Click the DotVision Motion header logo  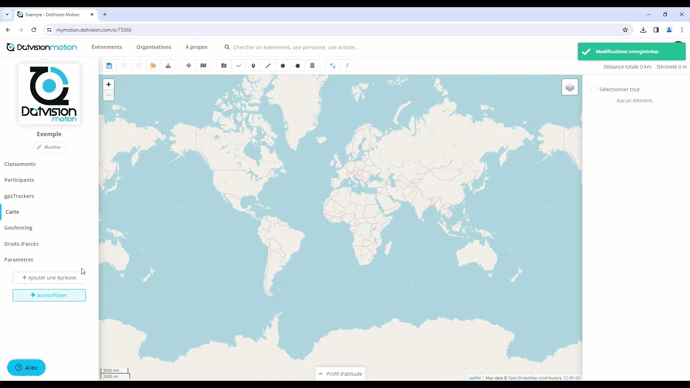pos(42,47)
